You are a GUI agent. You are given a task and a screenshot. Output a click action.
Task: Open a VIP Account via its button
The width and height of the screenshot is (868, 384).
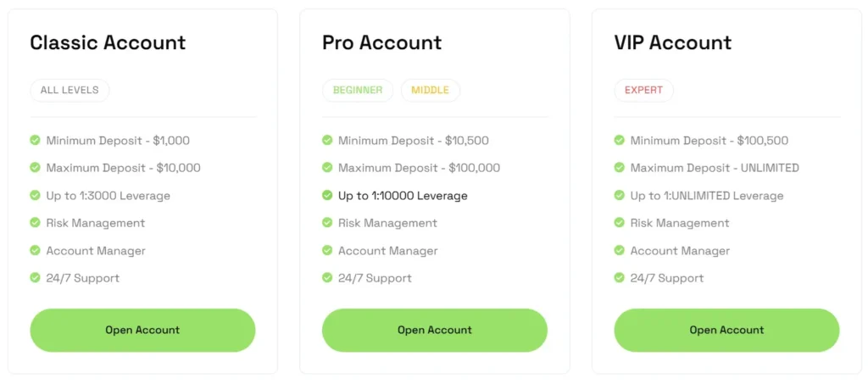click(x=726, y=330)
